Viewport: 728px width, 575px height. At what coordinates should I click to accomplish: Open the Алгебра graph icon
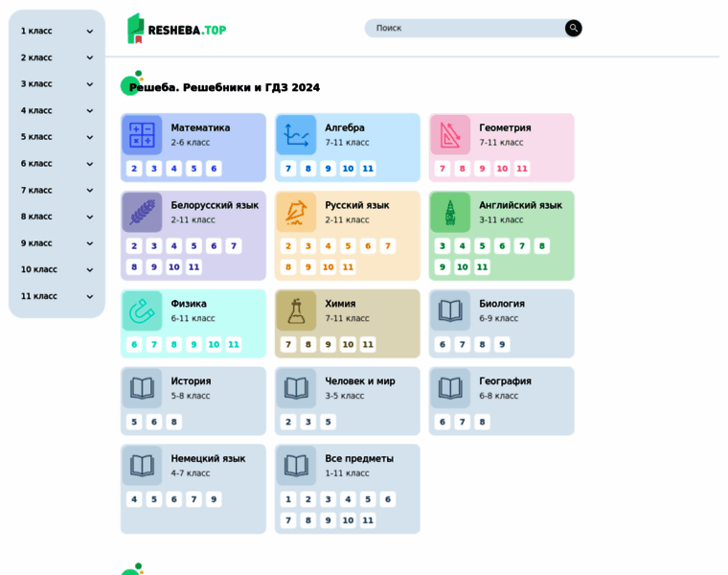[296, 135]
